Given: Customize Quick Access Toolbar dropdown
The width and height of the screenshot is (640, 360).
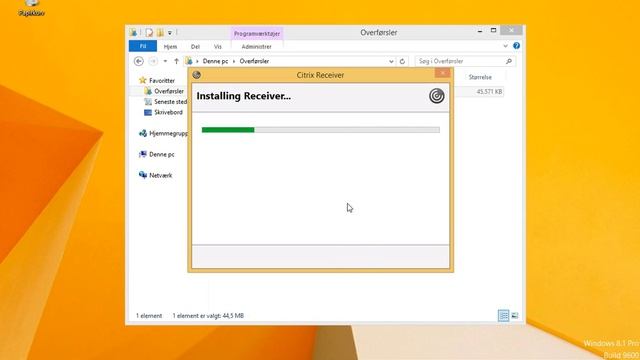Looking at the screenshot, I should pos(170,33).
